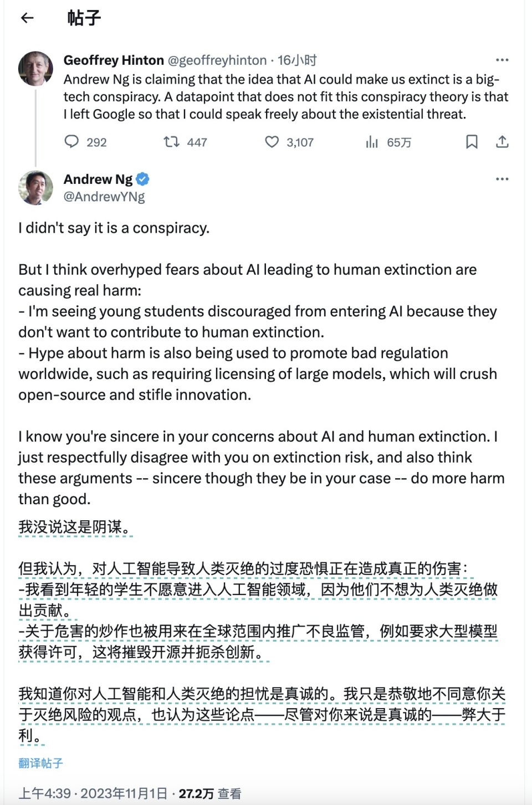This screenshot has width=532, height=805.
Task: Click the 16小时 timestamp on Hinton's post
Action: point(299,60)
